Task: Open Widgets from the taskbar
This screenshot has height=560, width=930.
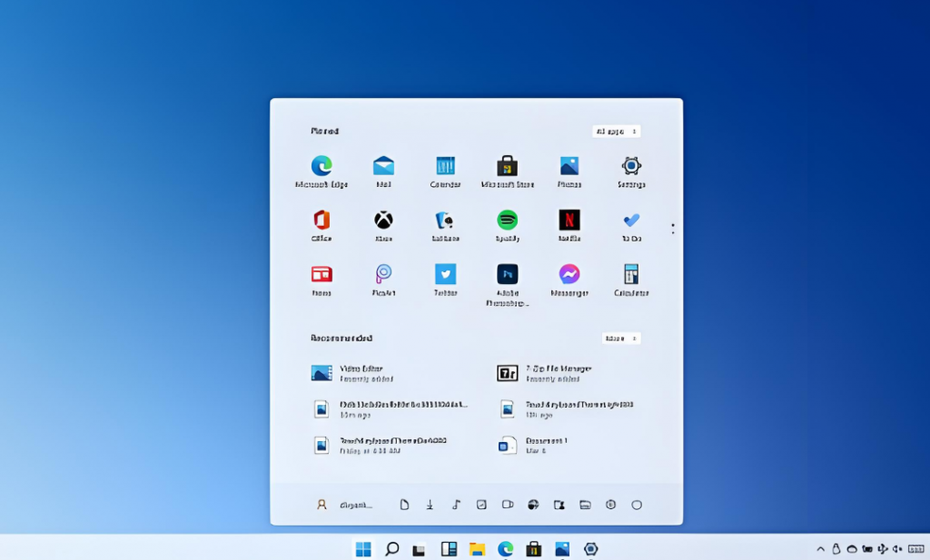Action: 449,548
